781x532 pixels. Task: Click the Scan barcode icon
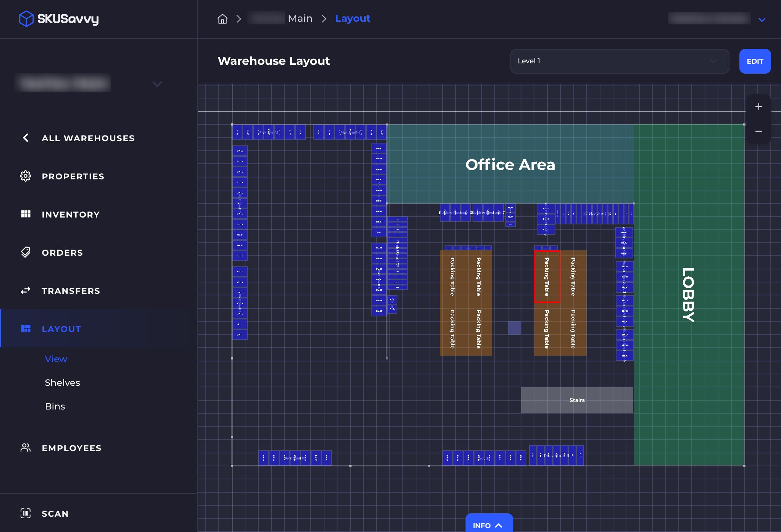(x=26, y=513)
